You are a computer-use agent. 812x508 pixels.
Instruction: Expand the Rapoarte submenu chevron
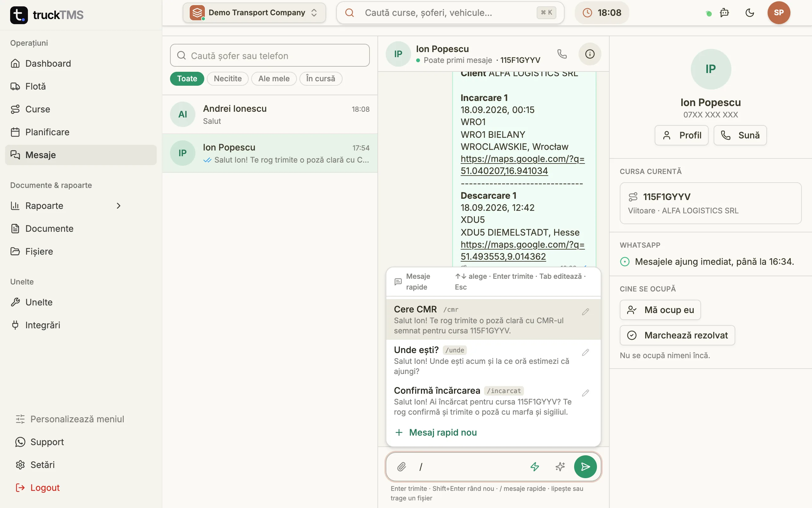118,206
